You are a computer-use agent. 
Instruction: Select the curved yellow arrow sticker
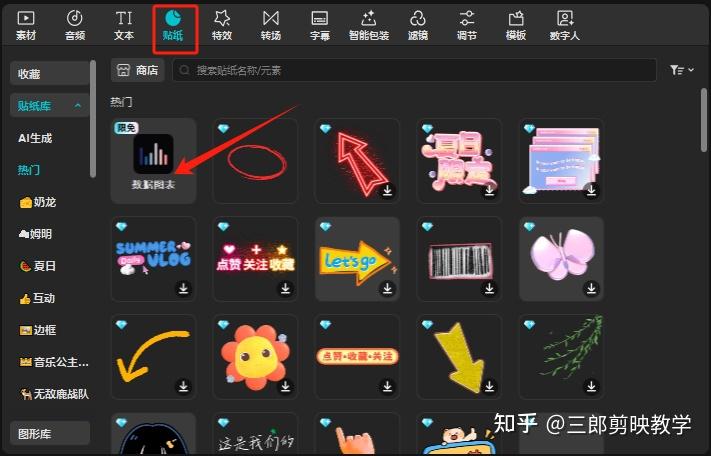153,357
